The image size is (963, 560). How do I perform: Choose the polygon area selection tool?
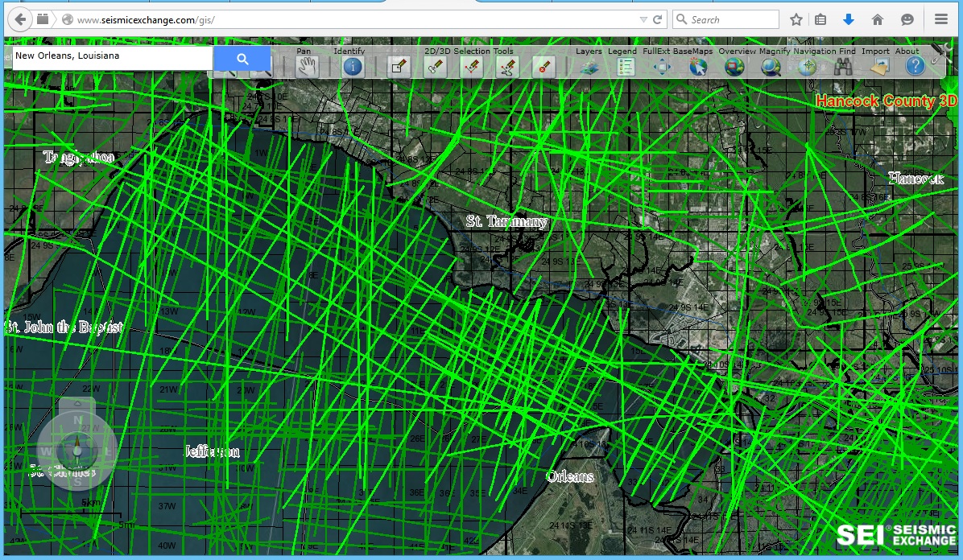tap(508, 66)
